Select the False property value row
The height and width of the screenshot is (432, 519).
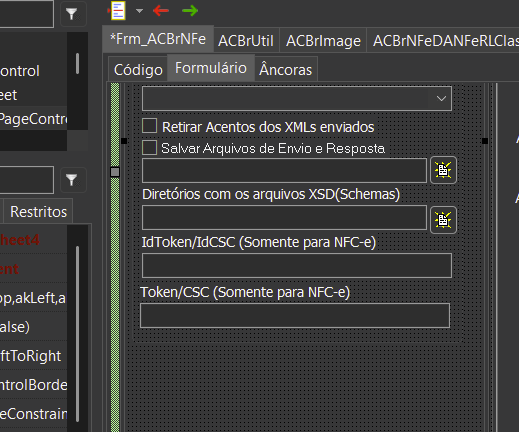pos(33,327)
